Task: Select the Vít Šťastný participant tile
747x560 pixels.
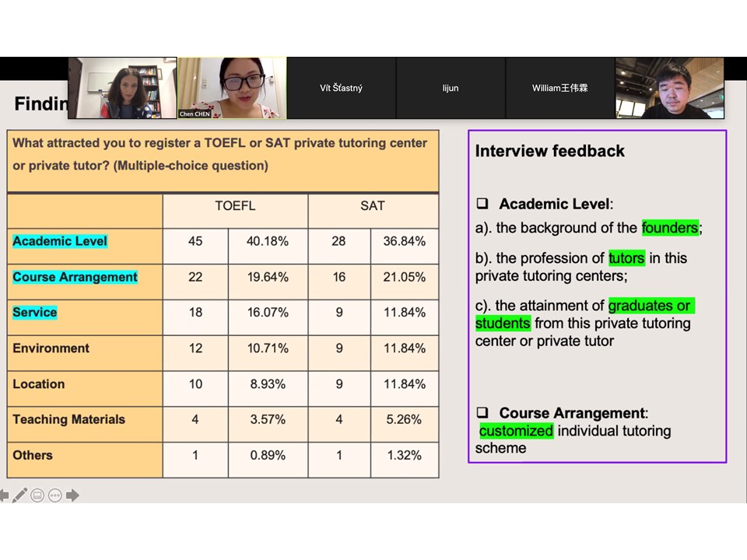Action: (341, 88)
